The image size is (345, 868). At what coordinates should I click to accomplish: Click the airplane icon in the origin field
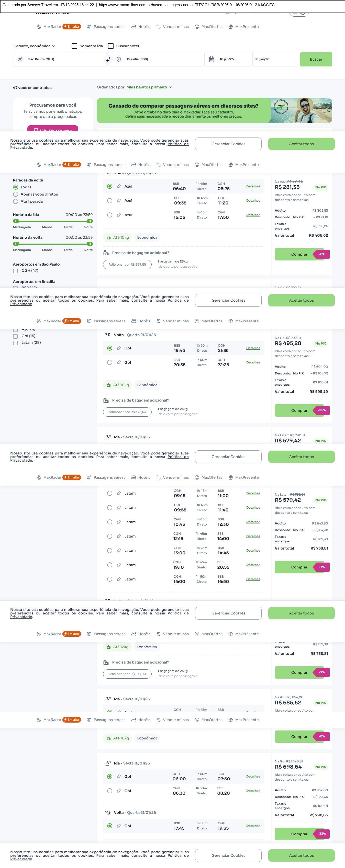pos(20,59)
